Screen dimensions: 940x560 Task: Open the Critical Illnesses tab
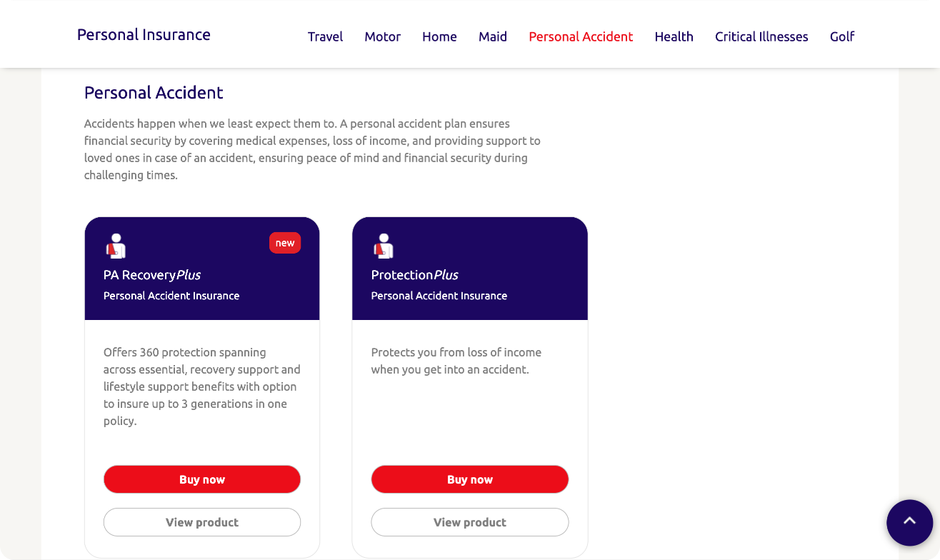pos(761,36)
